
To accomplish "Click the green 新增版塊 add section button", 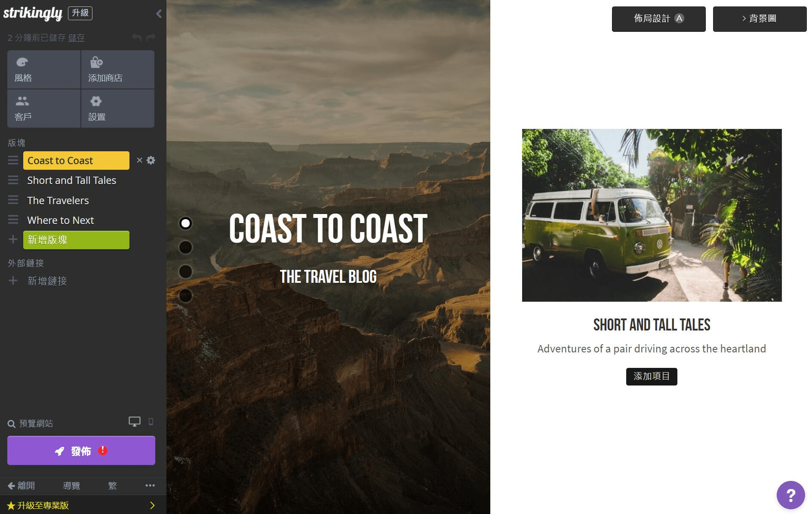I will pyautogui.click(x=76, y=240).
